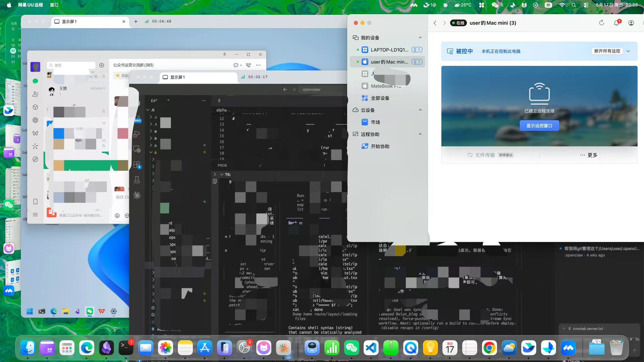This screenshot has width=644, height=362.
Task: Open the WeChat hamburger menu icon
Action: (35, 215)
